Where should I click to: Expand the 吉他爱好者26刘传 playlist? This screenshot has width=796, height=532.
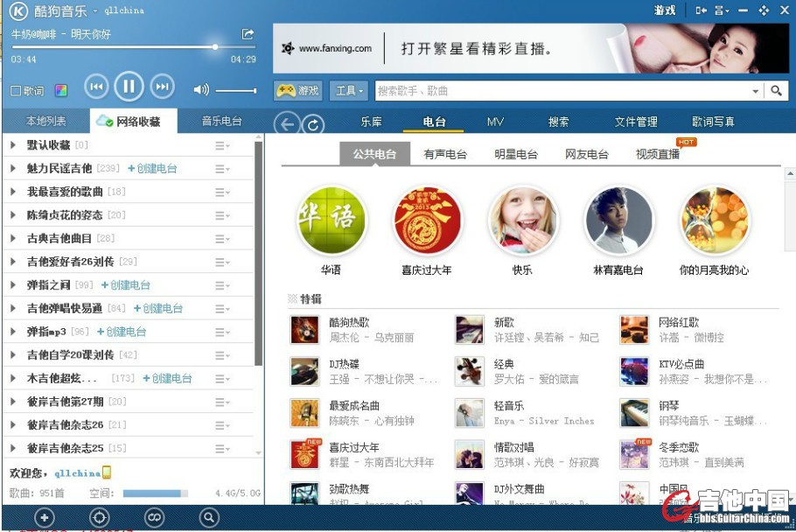(13, 262)
